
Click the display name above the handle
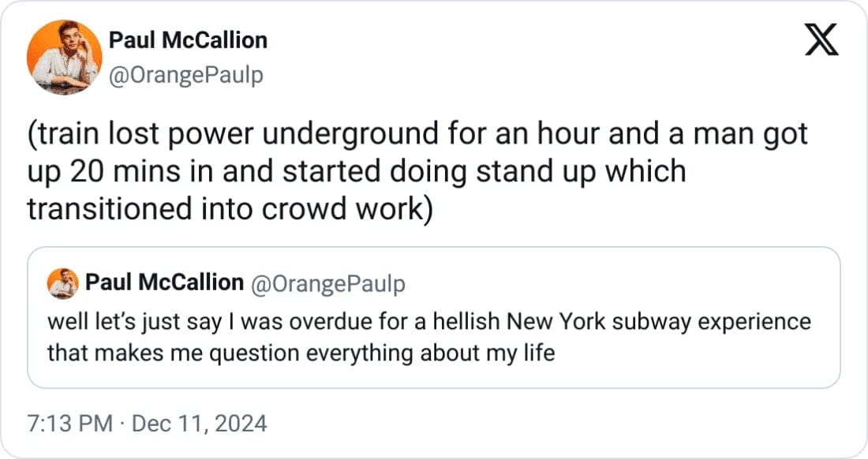tap(189, 39)
